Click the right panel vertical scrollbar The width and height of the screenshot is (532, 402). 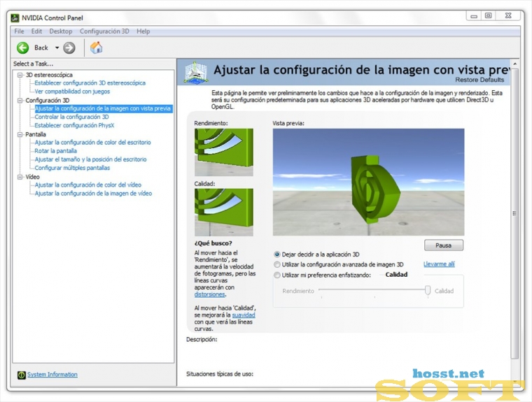click(514, 213)
